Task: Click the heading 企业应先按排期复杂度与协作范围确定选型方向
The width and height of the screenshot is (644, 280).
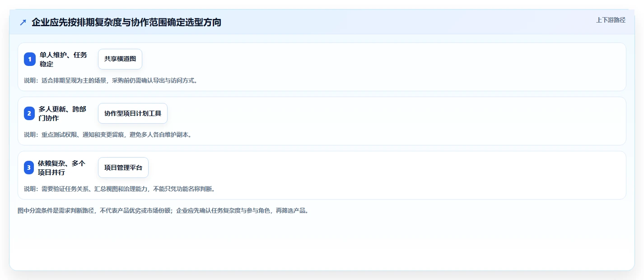Action: pos(126,22)
